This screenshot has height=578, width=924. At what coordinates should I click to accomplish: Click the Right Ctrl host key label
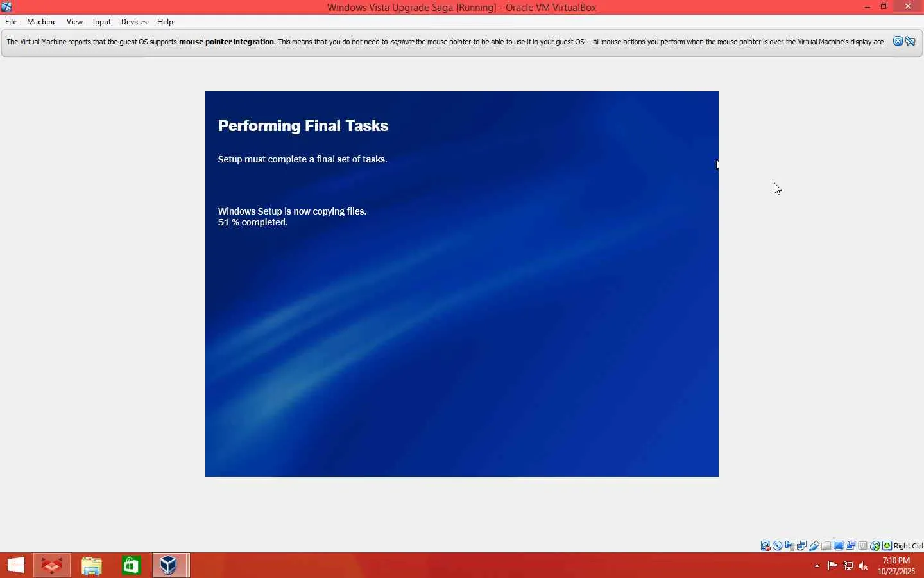tap(908, 546)
